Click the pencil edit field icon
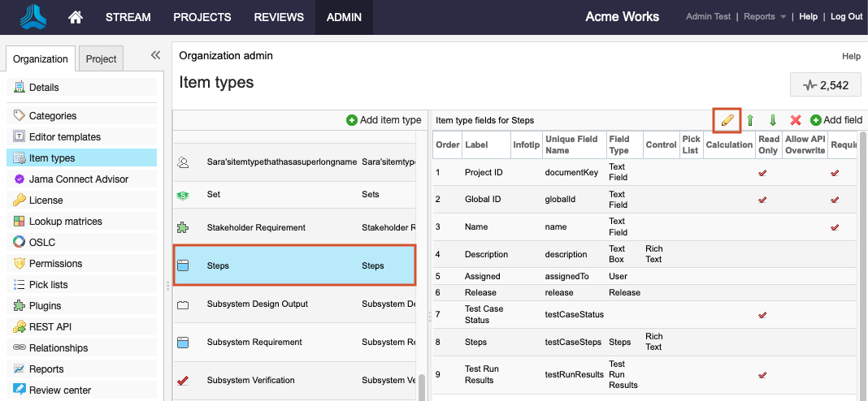Viewport: 868px width, 401px height. tap(727, 120)
